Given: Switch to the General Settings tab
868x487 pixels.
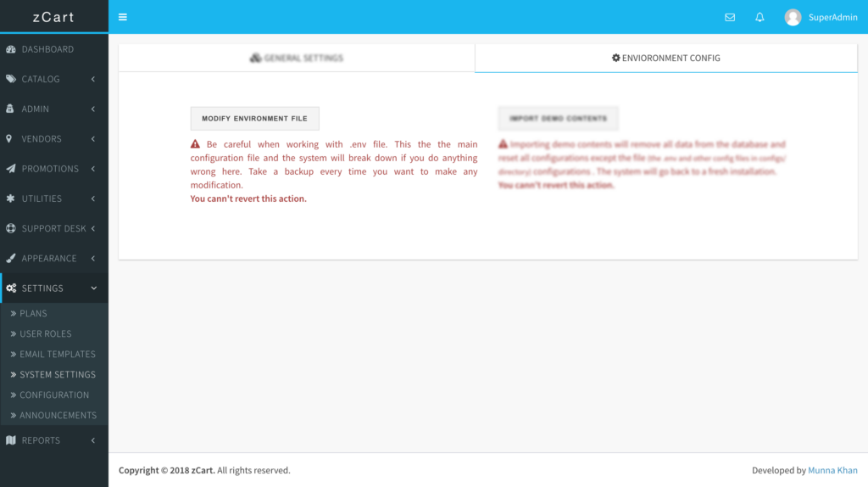Looking at the screenshot, I should click(x=297, y=58).
